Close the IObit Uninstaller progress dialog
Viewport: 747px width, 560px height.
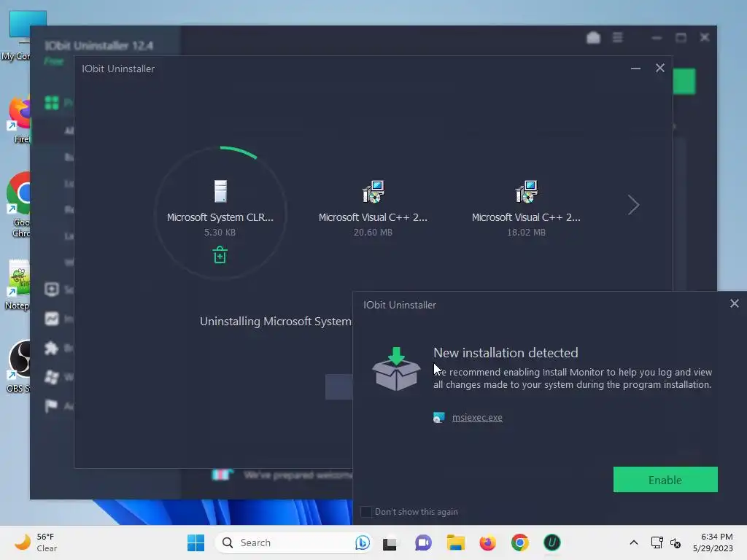pyautogui.click(x=659, y=68)
